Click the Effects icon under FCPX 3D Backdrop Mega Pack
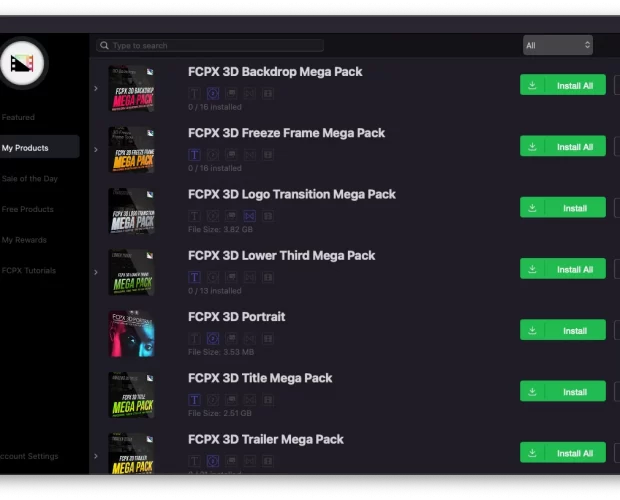The width and height of the screenshot is (620, 500). coord(231,94)
